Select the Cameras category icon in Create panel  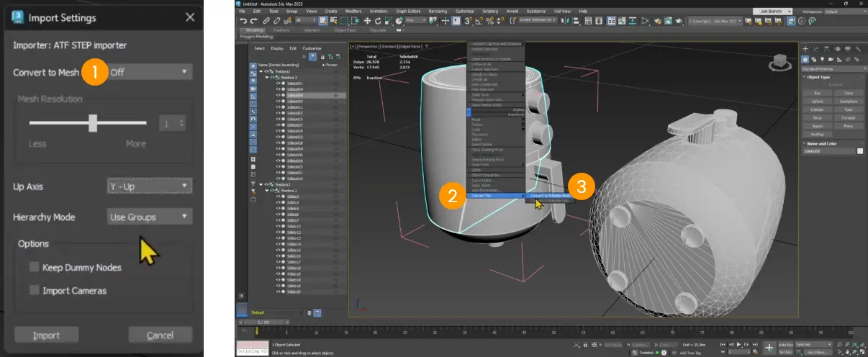click(831, 60)
